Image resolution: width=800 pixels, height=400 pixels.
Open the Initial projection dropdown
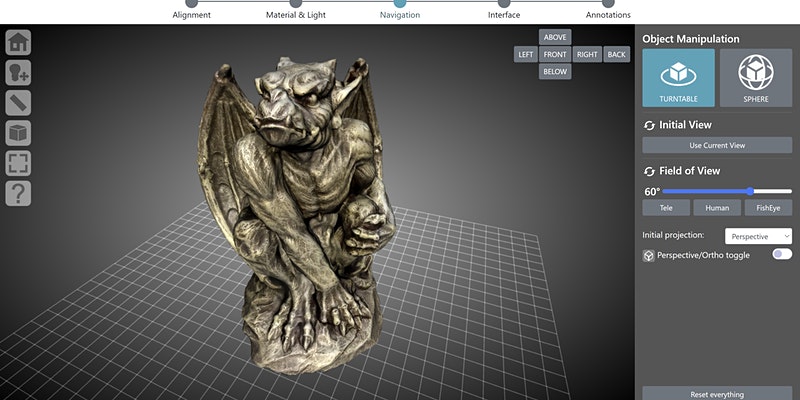(758, 236)
